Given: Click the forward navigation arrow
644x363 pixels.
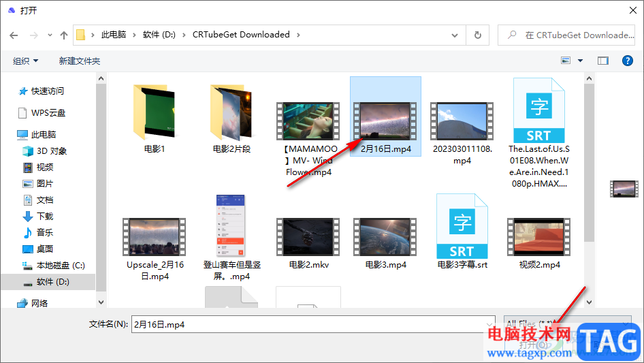Looking at the screenshot, I should click(x=33, y=35).
